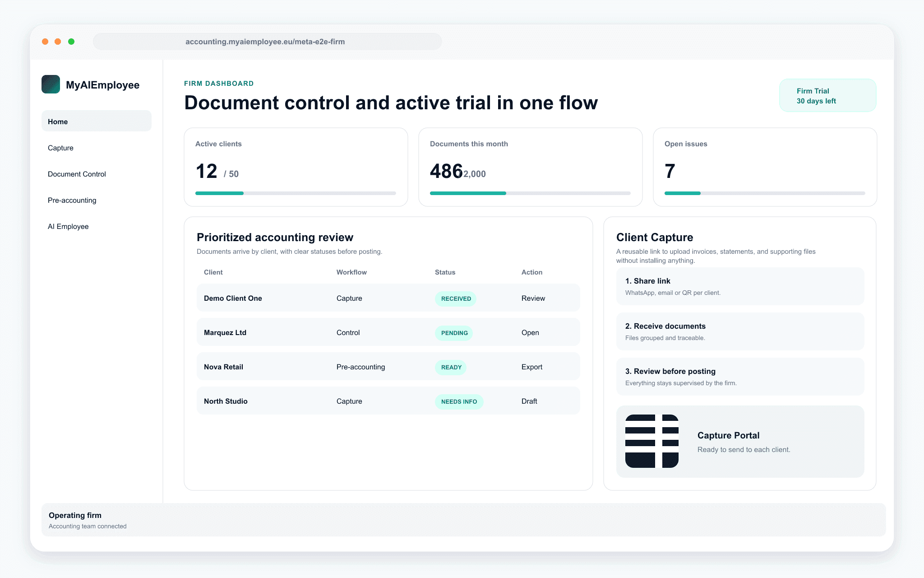
Task: Select the Demo Client One row name
Action: 233,298
